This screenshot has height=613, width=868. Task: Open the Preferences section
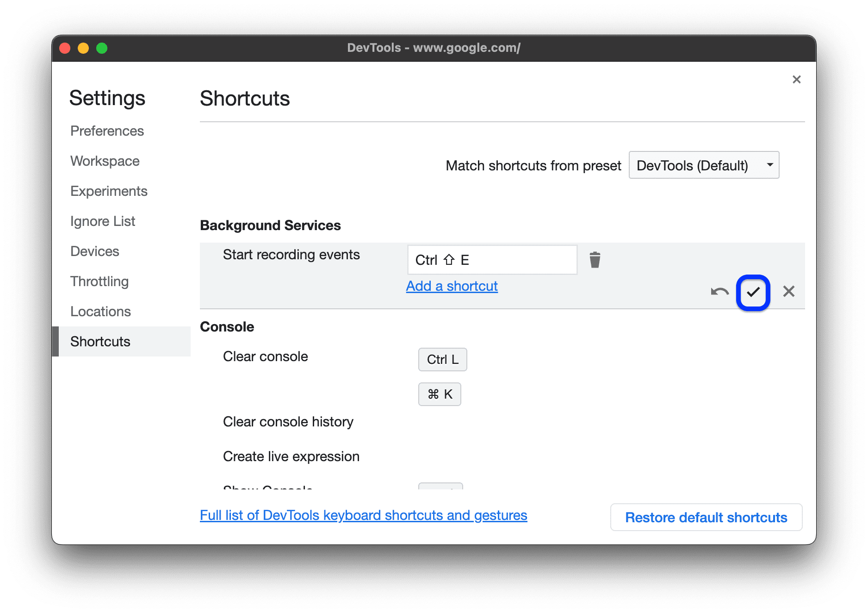point(107,131)
